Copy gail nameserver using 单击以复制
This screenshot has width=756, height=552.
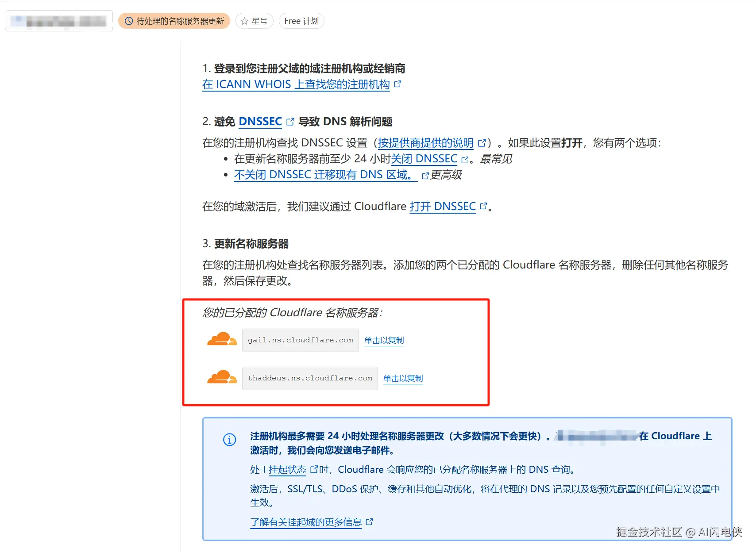click(x=383, y=340)
